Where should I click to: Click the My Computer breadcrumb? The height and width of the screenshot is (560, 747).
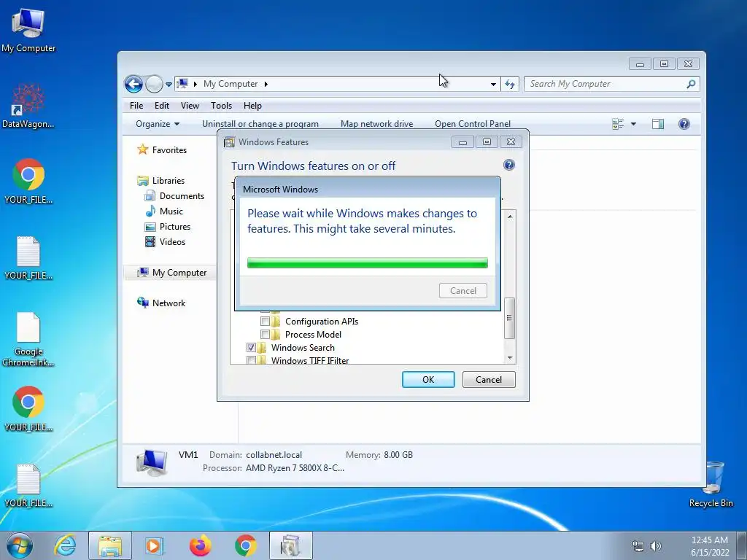click(x=230, y=84)
